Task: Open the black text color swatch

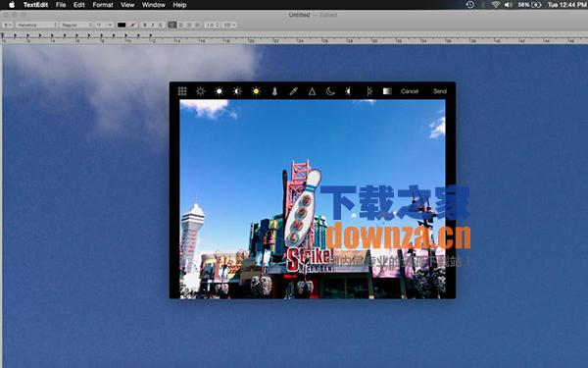Action: click(x=122, y=25)
